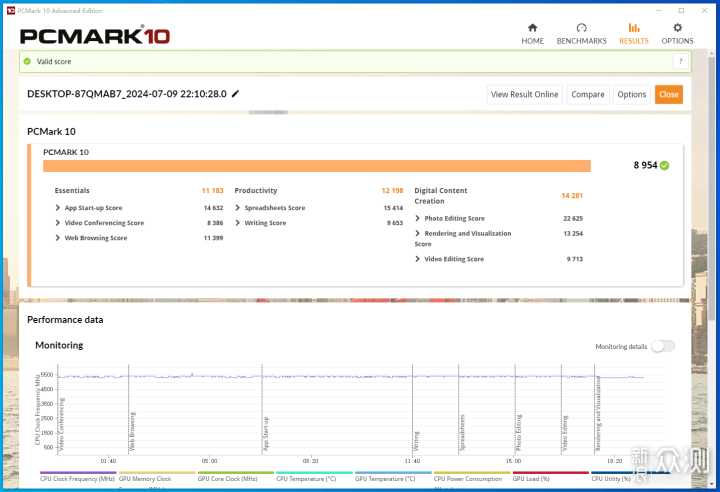Click the Writing marker on chart
Screen dimensions: 720x492
(x=416, y=441)
